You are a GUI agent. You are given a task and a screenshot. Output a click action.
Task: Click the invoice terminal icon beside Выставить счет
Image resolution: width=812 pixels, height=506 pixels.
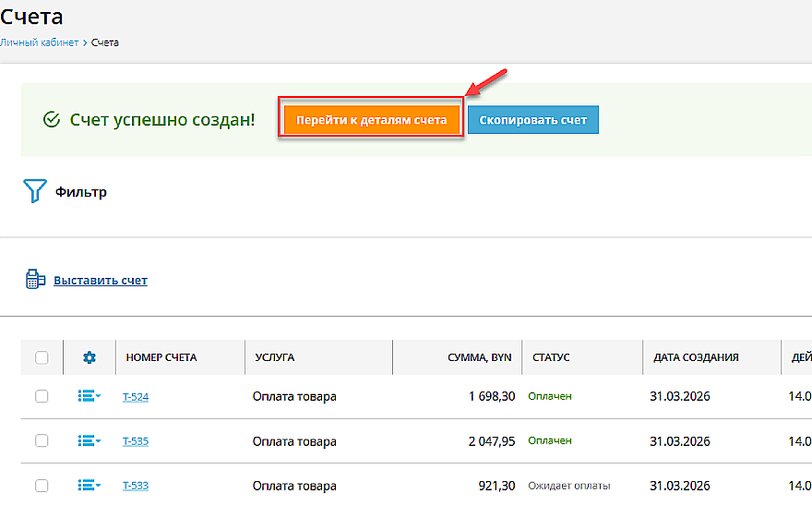click(x=35, y=280)
